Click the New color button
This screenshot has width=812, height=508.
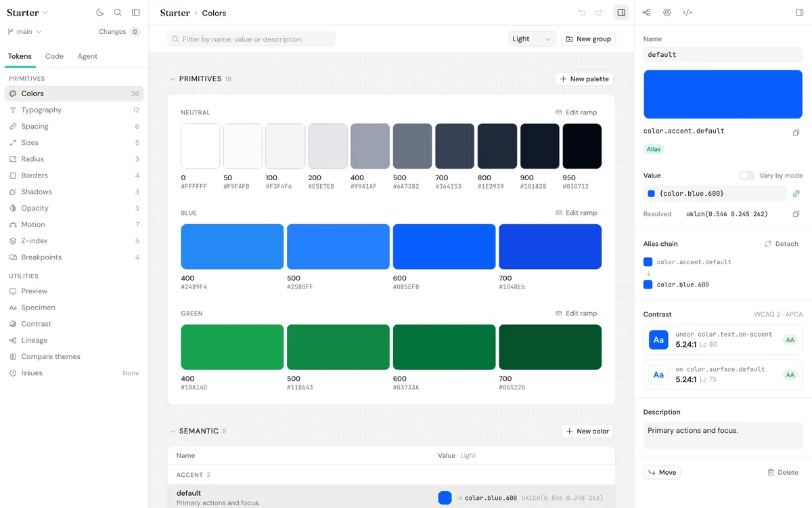coord(587,431)
